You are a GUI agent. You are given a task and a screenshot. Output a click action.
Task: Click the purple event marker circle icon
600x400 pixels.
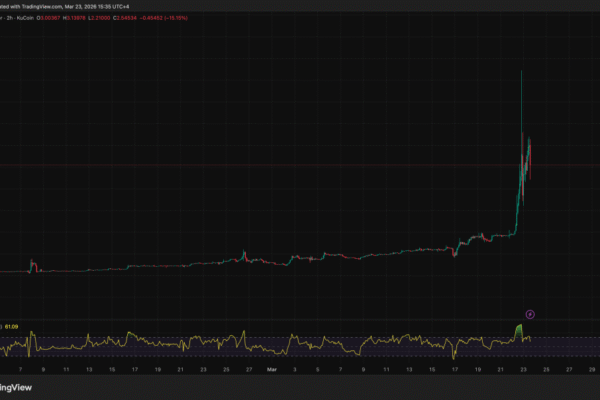(530, 314)
